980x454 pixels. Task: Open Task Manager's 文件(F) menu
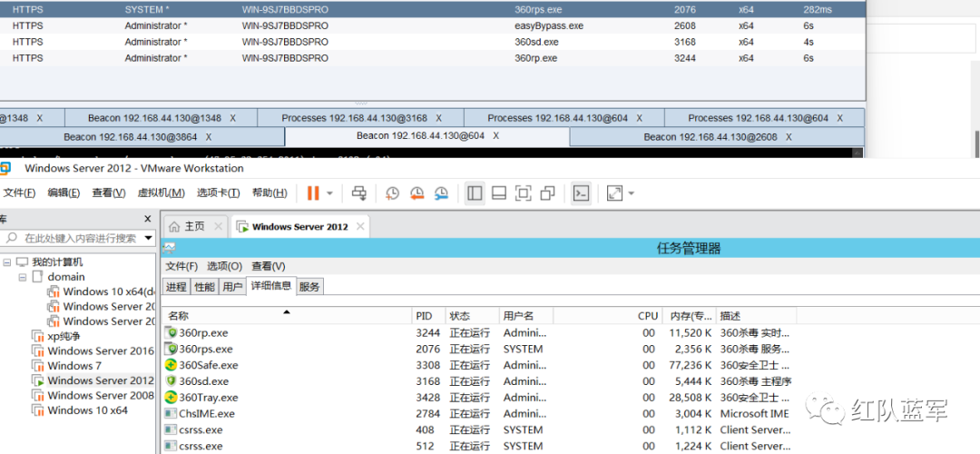(x=181, y=266)
